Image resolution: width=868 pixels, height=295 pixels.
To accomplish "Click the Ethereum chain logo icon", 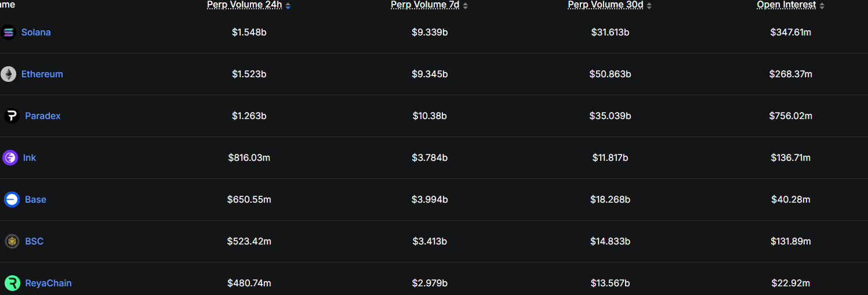I will tap(8, 74).
